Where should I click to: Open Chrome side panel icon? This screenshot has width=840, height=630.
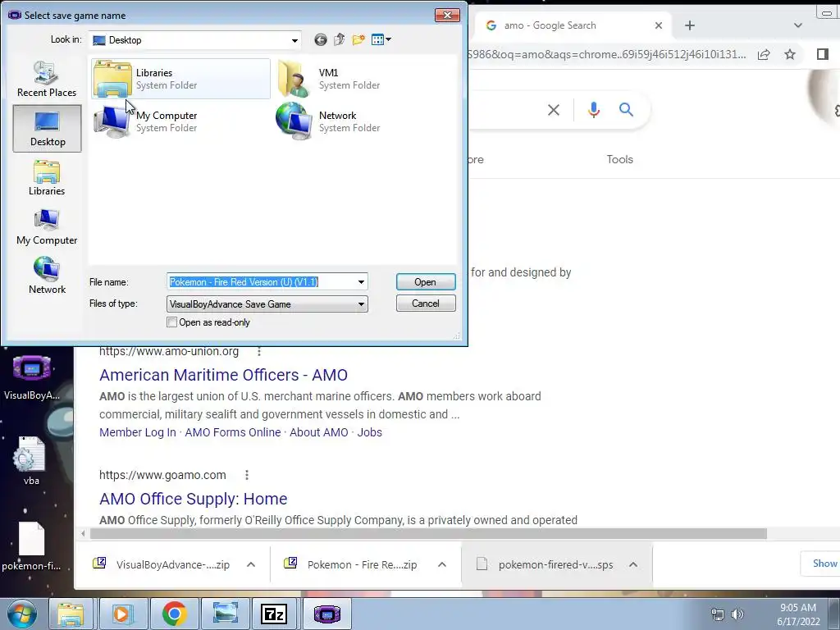click(823, 54)
